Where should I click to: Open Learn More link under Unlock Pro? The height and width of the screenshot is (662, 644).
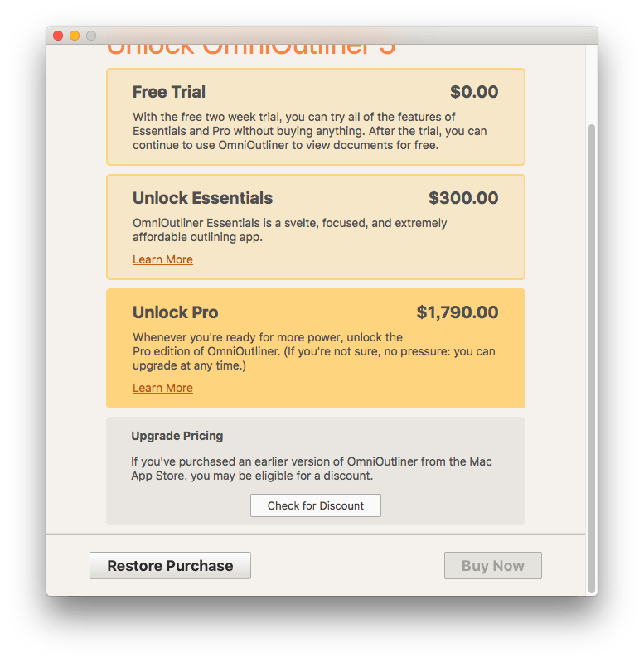[162, 388]
